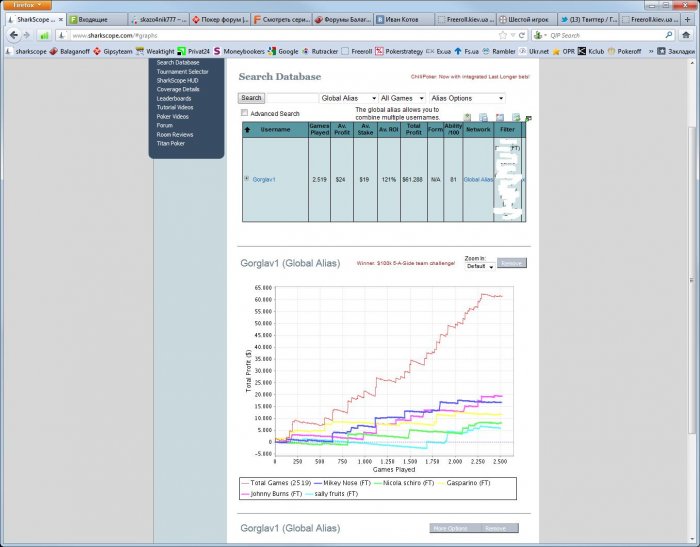Open the Tournament Selector sidebar link
The width and height of the screenshot is (700, 547).
(x=182, y=71)
